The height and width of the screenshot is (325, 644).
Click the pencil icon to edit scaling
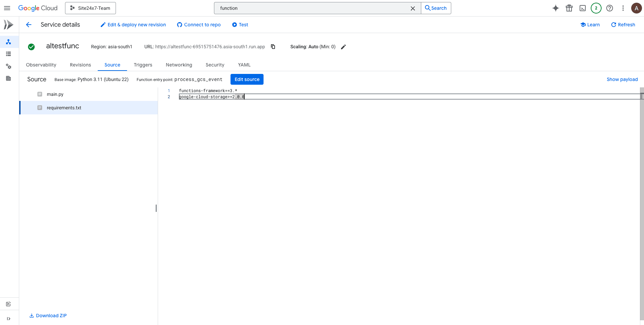point(343,47)
